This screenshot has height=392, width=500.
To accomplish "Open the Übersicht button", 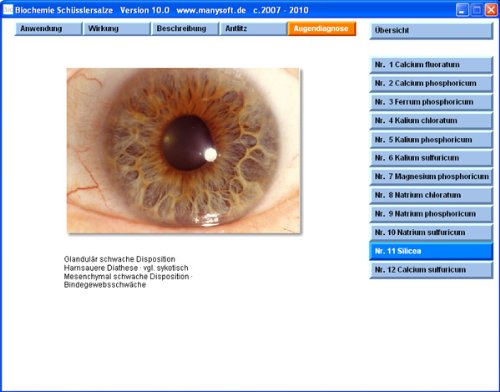I will coord(431,31).
